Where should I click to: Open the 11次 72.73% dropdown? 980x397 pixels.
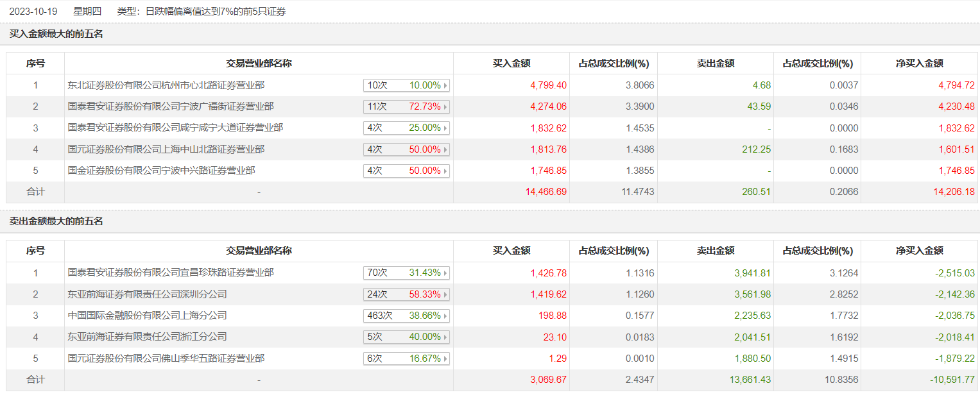406,106
